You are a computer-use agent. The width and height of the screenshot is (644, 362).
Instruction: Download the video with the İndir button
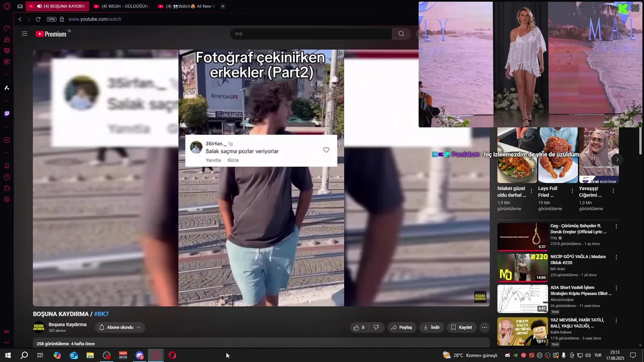pos(431,327)
